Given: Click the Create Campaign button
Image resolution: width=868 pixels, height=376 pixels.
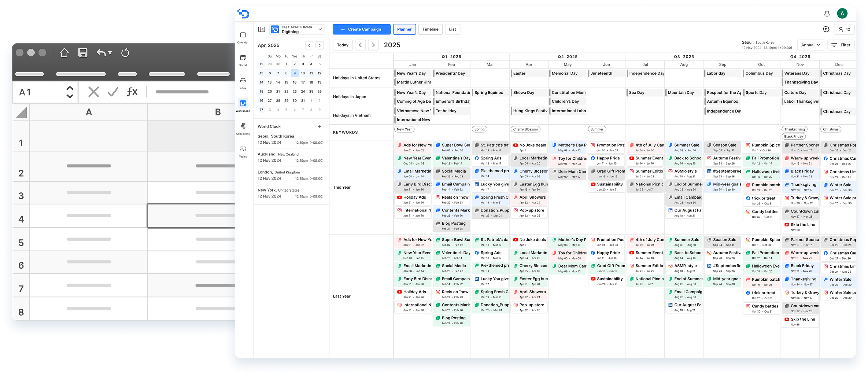Looking at the screenshot, I should [361, 29].
